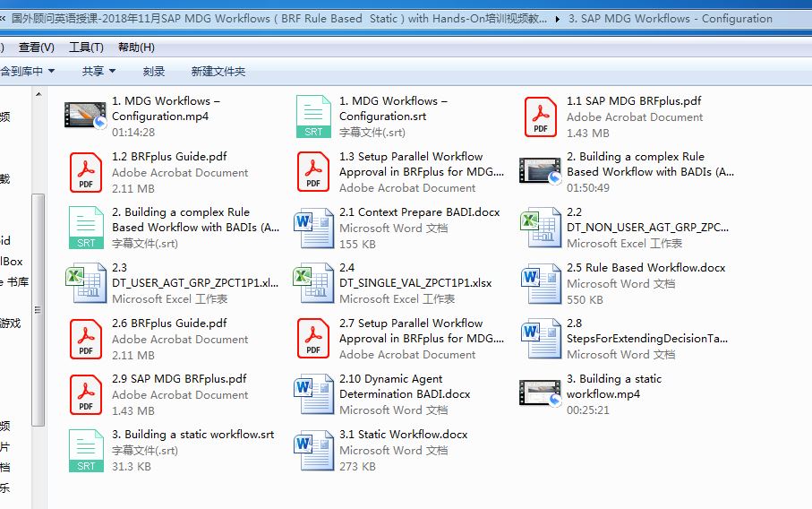Screen dimensions: 812x509
Task: Open the 1. MDG Workflows Configuration.mp4 video thumbnail
Action: tap(85, 115)
